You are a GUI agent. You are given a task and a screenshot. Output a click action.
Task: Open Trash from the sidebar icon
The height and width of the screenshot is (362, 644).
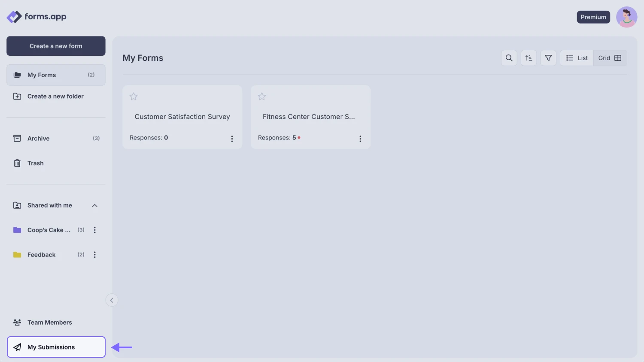click(17, 163)
